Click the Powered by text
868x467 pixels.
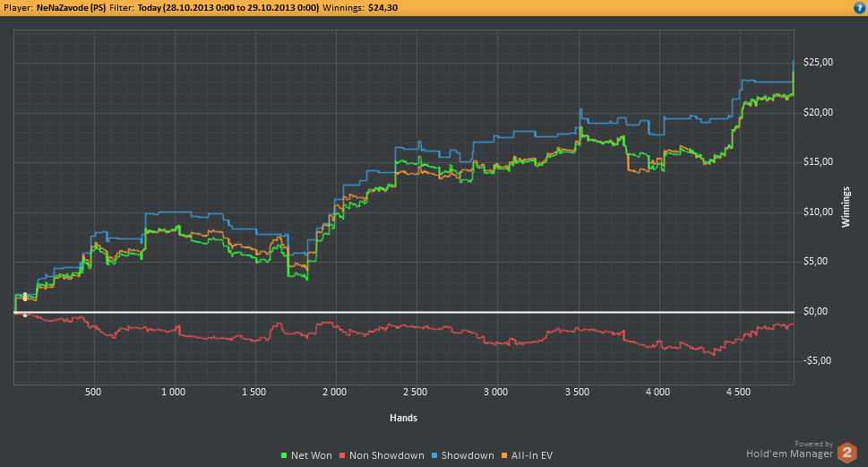click(813, 444)
